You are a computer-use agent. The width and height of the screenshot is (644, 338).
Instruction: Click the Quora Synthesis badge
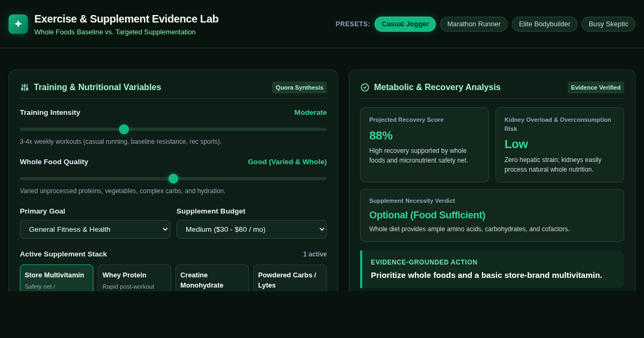click(299, 87)
